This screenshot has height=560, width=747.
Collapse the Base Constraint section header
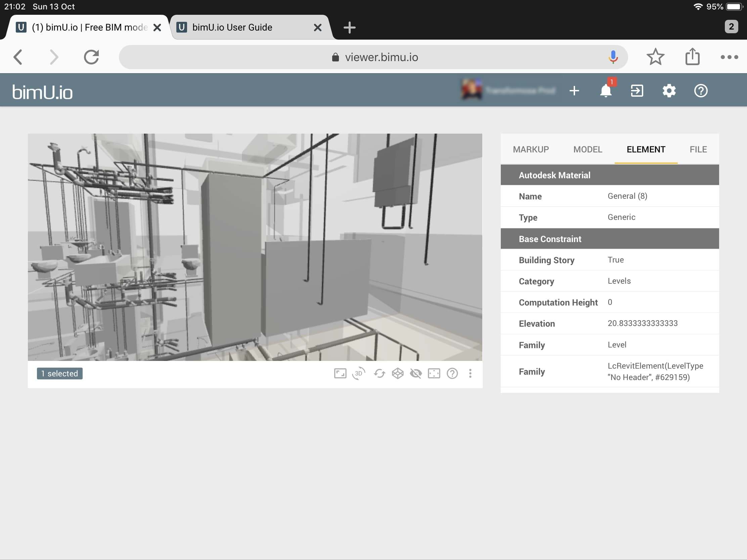(610, 239)
